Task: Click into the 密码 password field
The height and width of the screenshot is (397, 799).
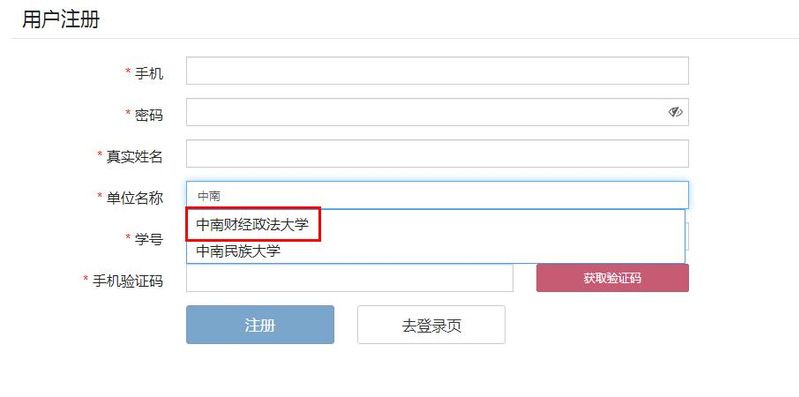Action: point(437,112)
